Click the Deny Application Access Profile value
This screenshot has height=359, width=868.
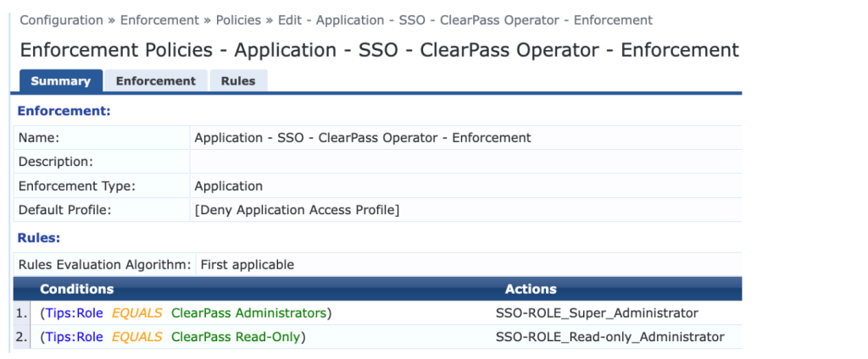click(x=297, y=209)
